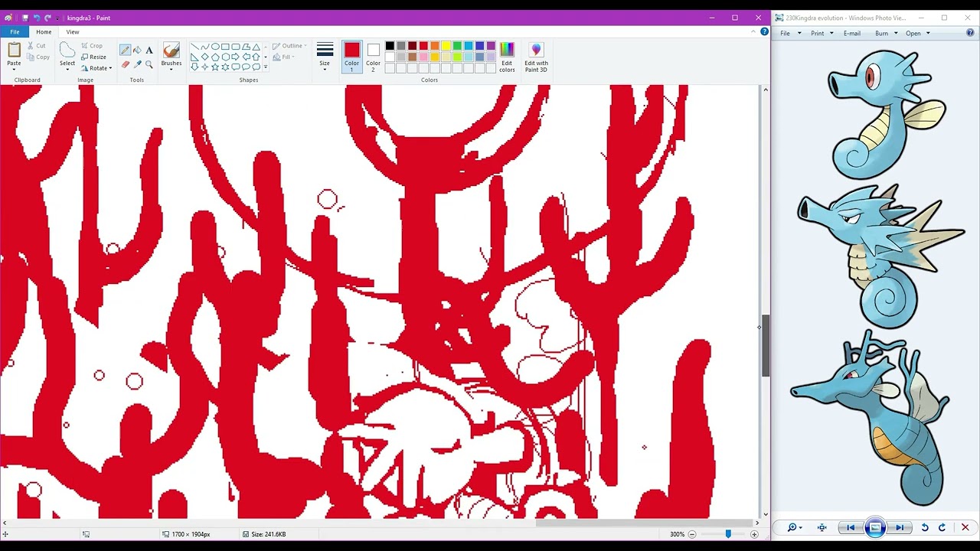Select the Fill with color bucket tool
Image resolution: width=980 pixels, height=551 pixels.
pos(137,50)
